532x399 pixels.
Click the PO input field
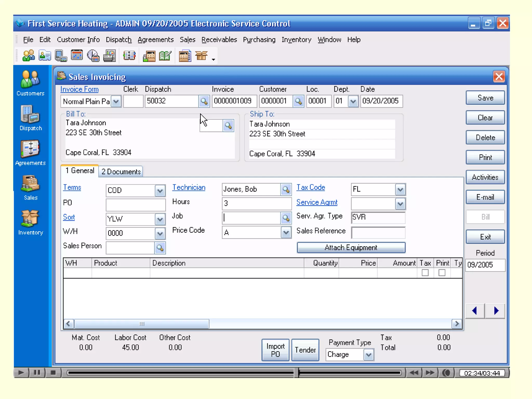(136, 204)
